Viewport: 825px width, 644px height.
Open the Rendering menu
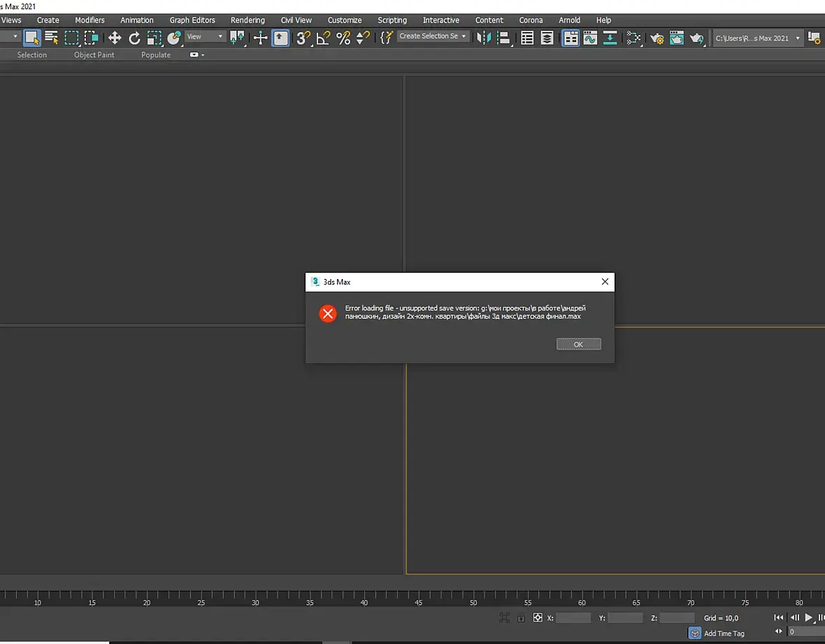pyautogui.click(x=247, y=20)
